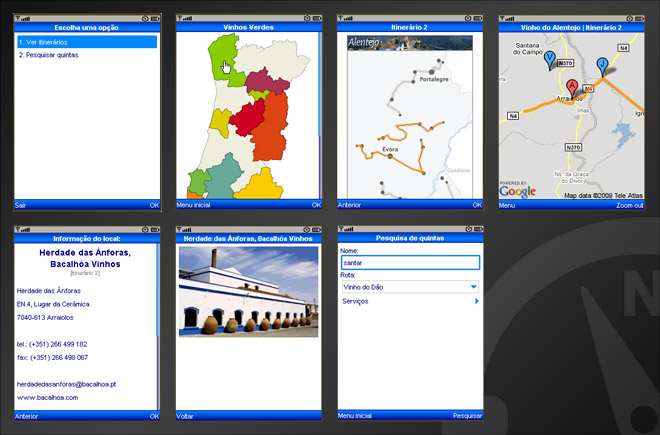The image size is (660, 435).
Task: Select '1. Ver itinerários' menu option
Action: point(87,42)
